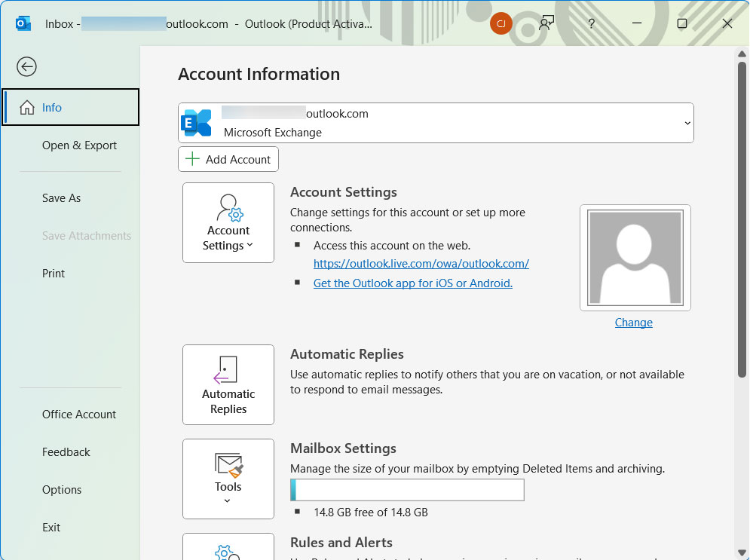Click the CJ account avatar
The width and height of the screenshot is (750, 560).
coord(501,23)
